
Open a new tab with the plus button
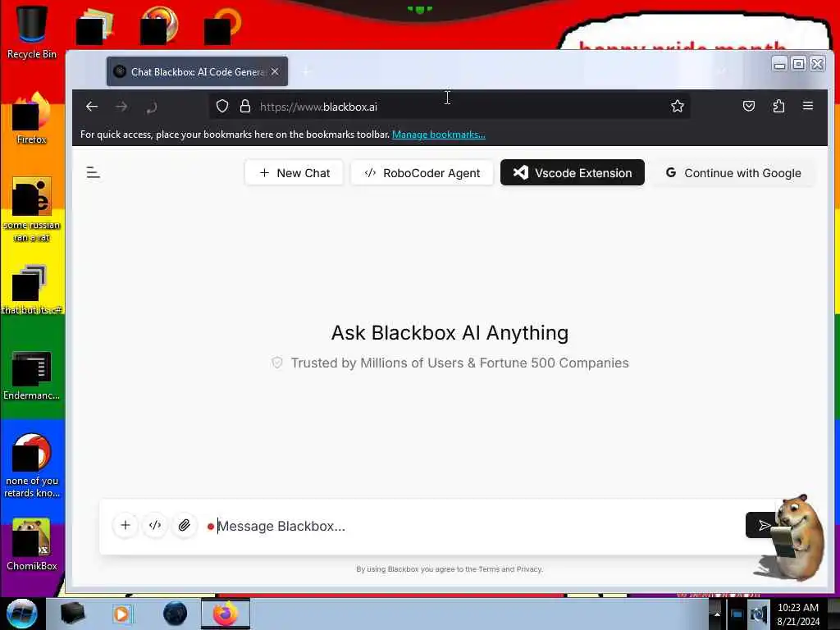[x=307, y=72]
